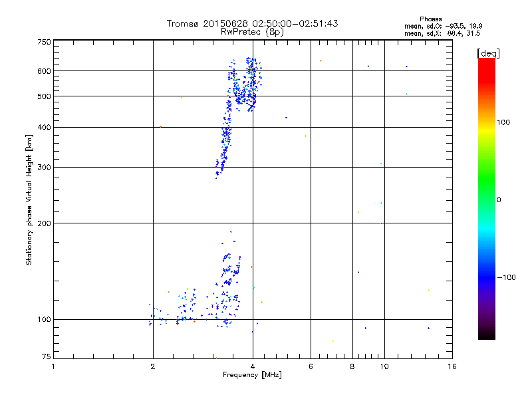Click the orange data point near 6.5 MHz, 640 km

(x=321, y=61)
